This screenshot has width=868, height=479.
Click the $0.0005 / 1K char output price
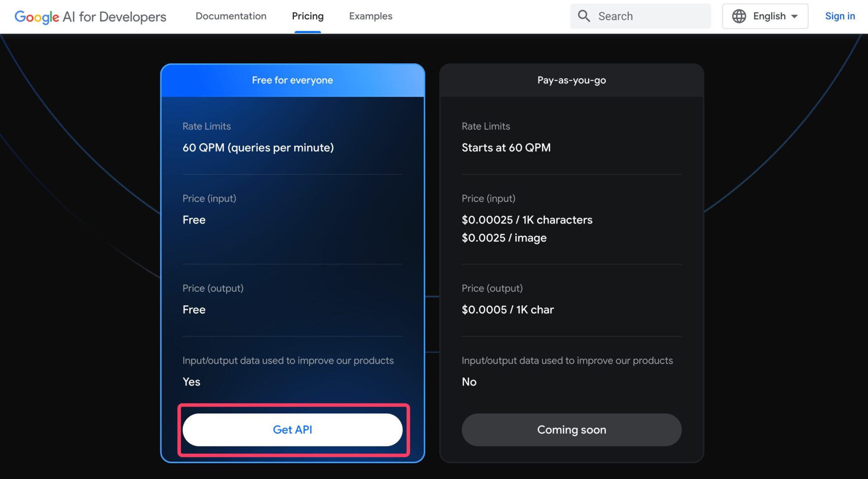click(507, 310)
